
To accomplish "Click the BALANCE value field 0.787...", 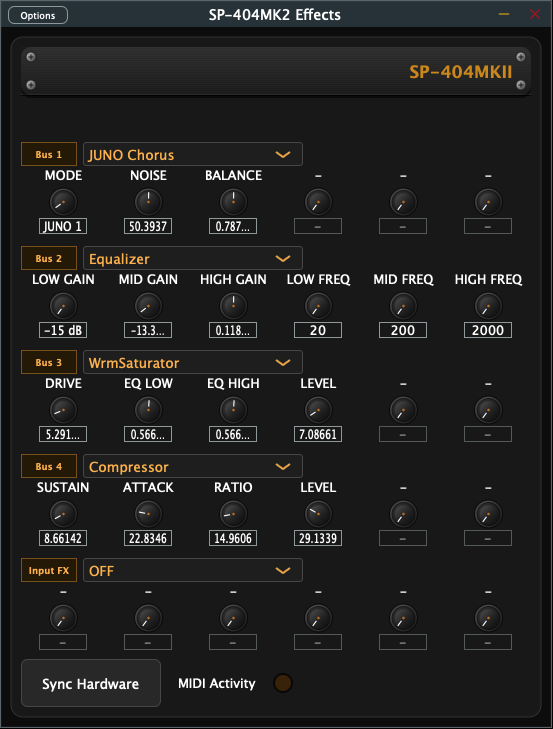I will pos(233,226).
